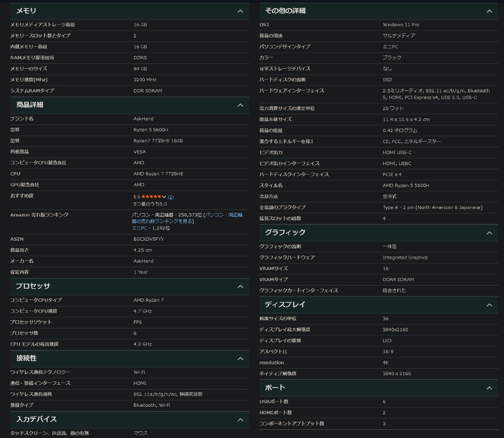
Task: Collapse the 商品詳細 section chevron
Action: pyautogui.click(x=240, y=105)
